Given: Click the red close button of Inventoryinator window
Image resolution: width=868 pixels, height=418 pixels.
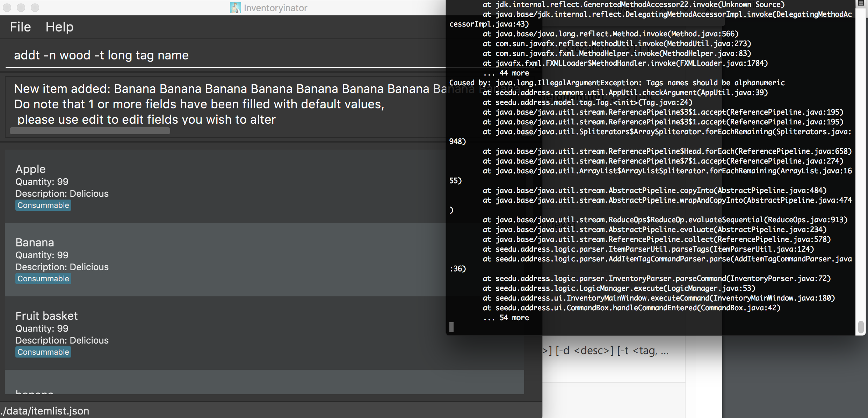Looking at the screenshot, I should coord(7,7).
